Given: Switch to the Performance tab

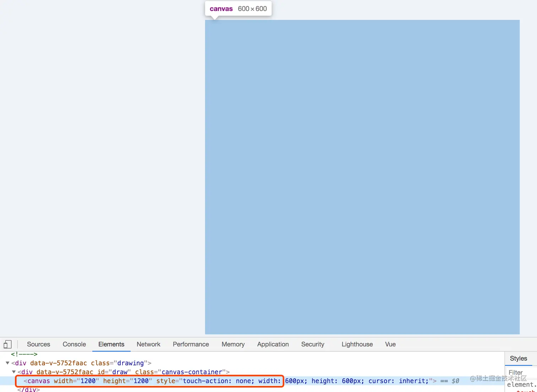Looking at the screenshot, I should point(191,344).
